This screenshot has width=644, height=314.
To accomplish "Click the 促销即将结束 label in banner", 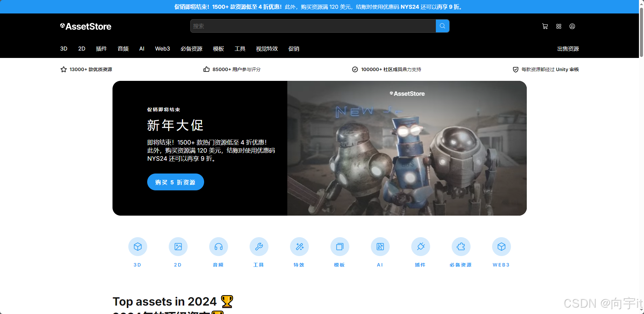I will click(164, 109).
